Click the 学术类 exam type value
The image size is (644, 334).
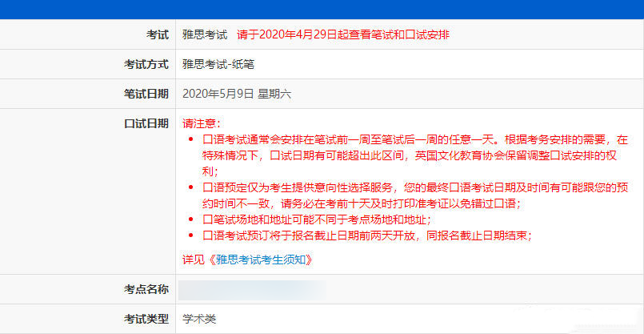pyautogui.click(x=200, y=319)
